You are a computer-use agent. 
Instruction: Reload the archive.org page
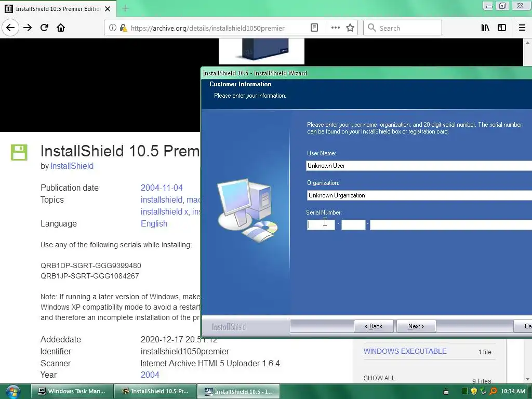(45, 28)
